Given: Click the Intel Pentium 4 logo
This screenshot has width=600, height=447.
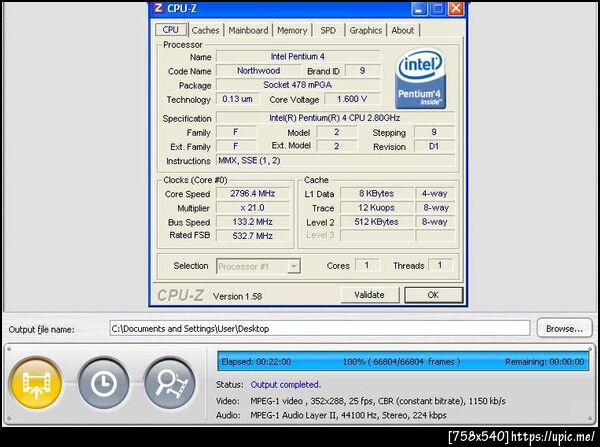Looking at the screenshot, I should click(x=420, y=78).
